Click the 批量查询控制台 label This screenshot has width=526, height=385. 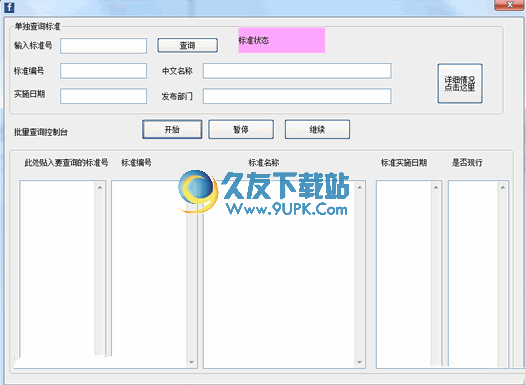click(41, 132)
